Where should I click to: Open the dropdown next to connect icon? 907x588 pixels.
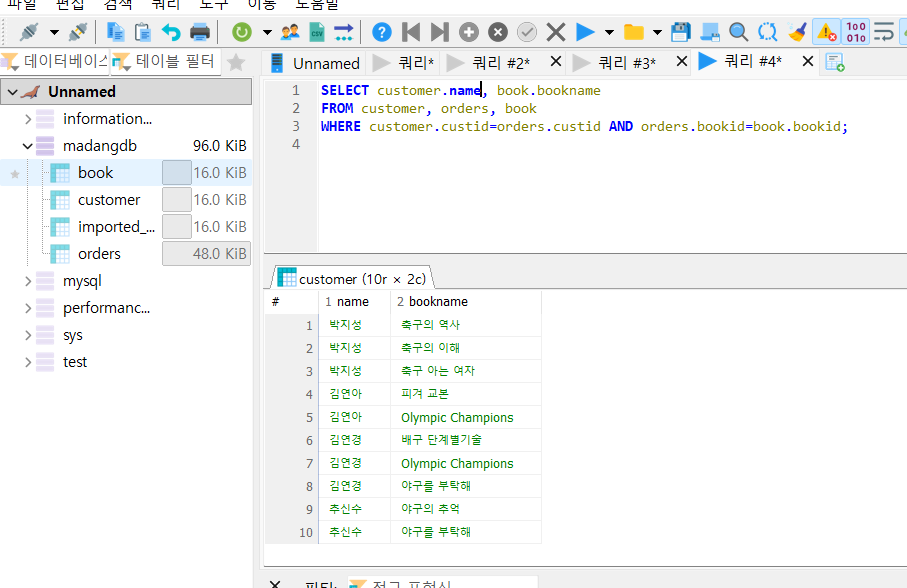pyautogui.click(x=54, y=32)
